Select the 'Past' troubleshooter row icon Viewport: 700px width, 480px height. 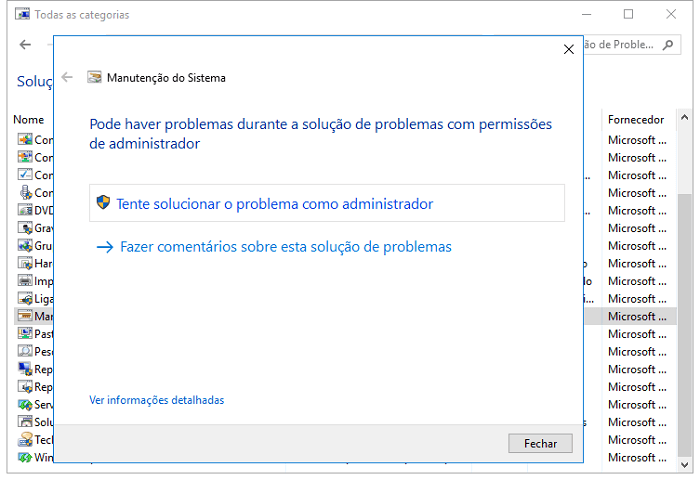25,334
